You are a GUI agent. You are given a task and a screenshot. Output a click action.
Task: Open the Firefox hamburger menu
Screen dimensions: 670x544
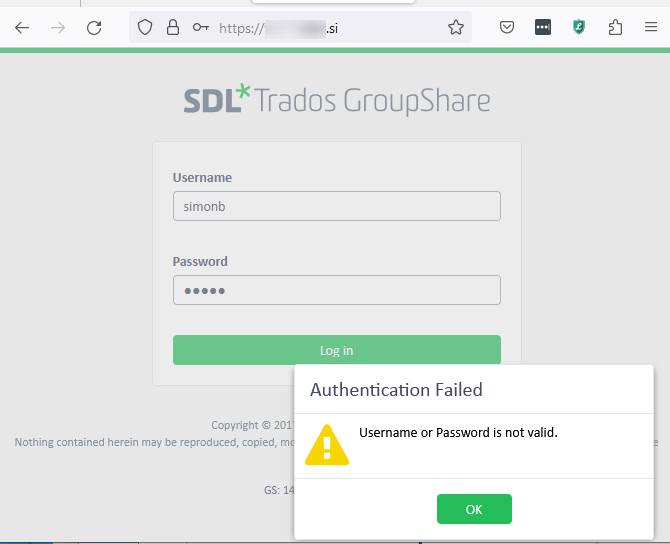651,27
